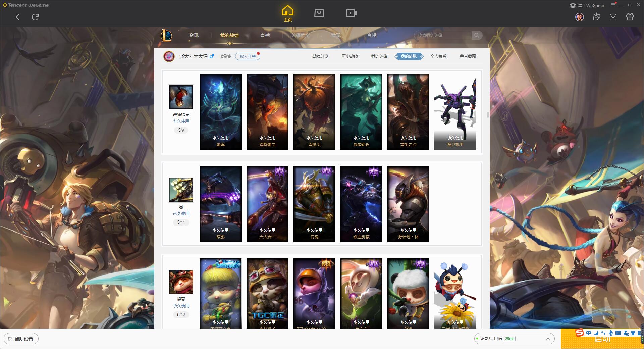Click the 5/11 skin count under 易
644x349 pixels.
click(x=181, y=222)
